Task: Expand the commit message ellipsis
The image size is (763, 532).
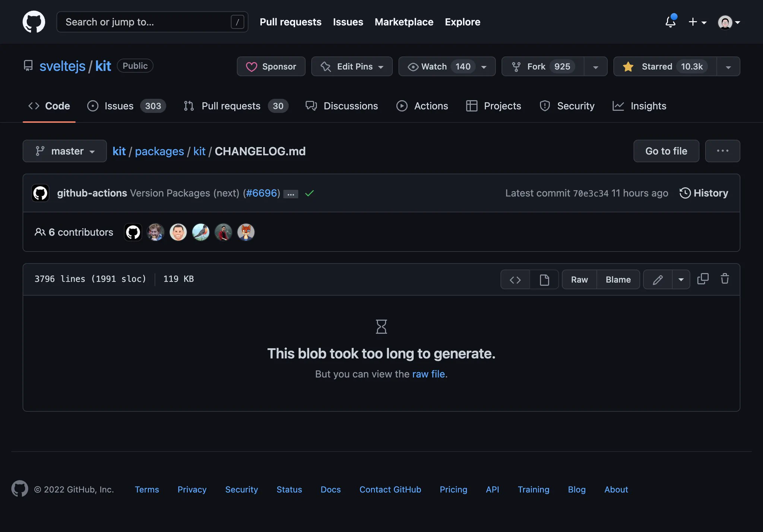Action: tap(291, 194)
